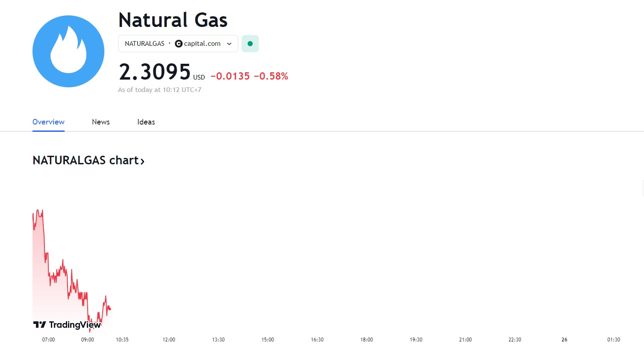Switch to the Ideas tab
This screenshot has height=353, width=644.
click(x=146, y=122)
